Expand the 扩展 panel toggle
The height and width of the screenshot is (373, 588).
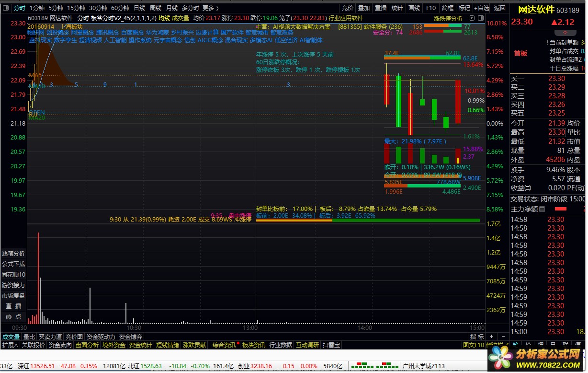point(10,345)
